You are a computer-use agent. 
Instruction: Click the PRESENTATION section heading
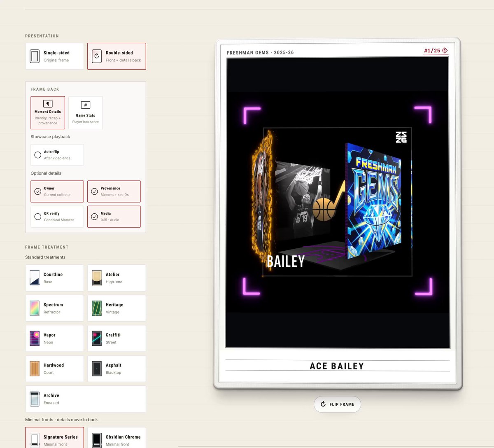tap(42, 36)
